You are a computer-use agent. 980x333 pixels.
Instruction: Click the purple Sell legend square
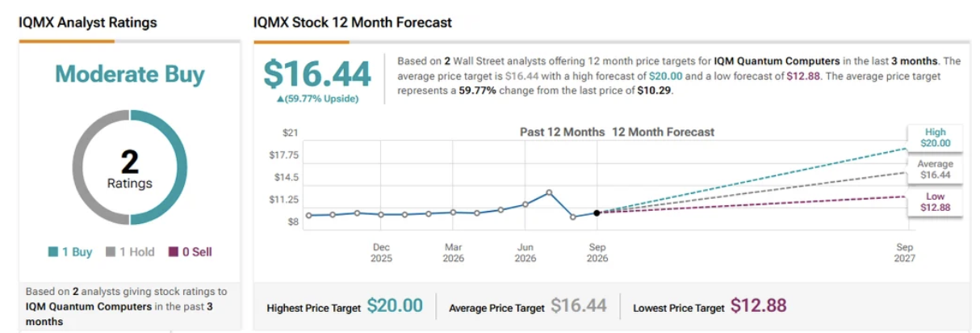pyautogui.click(x=173, y=252)
